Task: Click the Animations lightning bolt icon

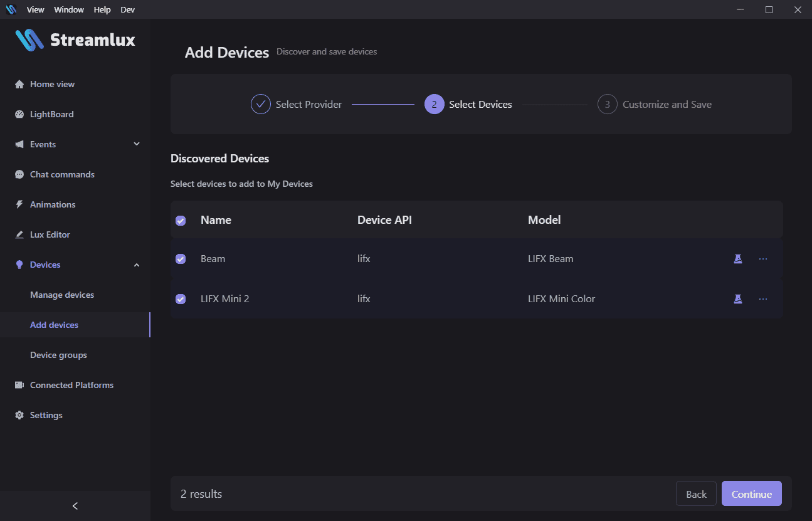Action: coord(19,205)
